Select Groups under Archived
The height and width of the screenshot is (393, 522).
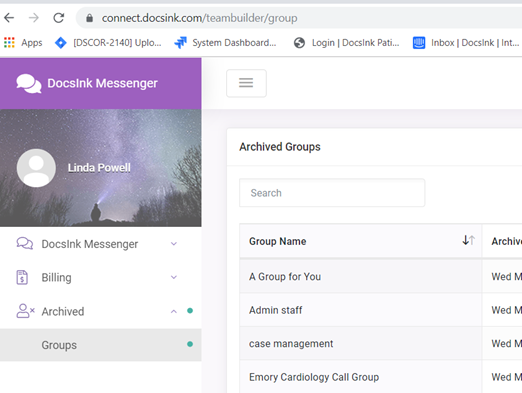point(100,345)
